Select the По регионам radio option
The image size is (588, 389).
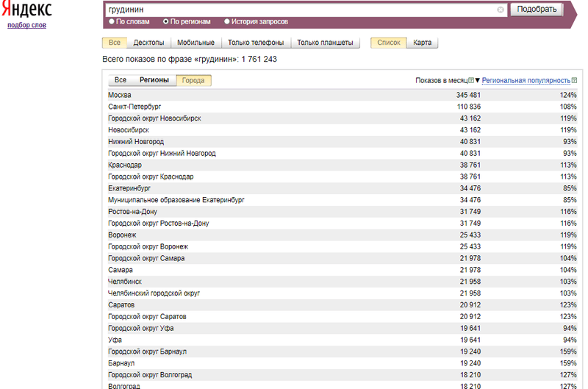(165, 22)
